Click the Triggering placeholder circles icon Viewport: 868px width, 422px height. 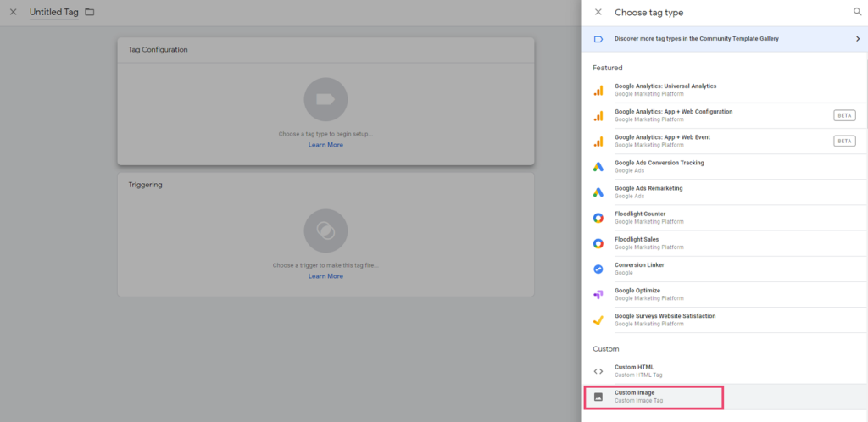[325, 230]
